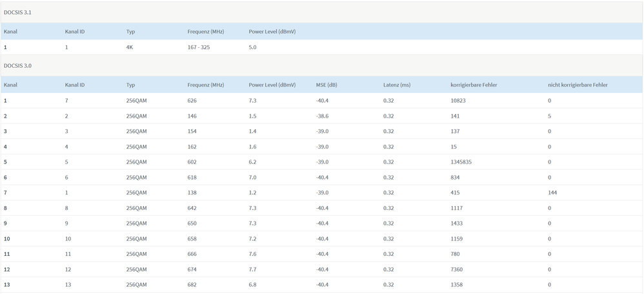Click the DOCSIS 3.1 power level 5.0

point(252,47)
